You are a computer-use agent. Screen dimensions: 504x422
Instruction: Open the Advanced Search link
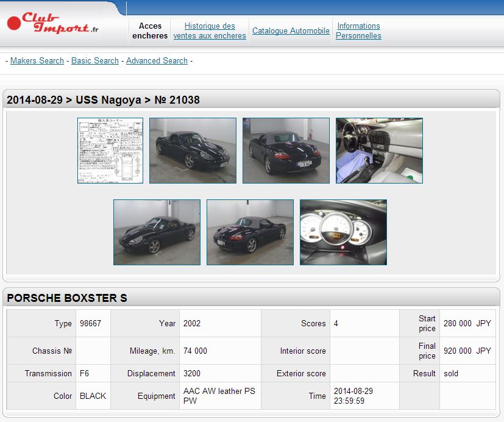[157, 60]
